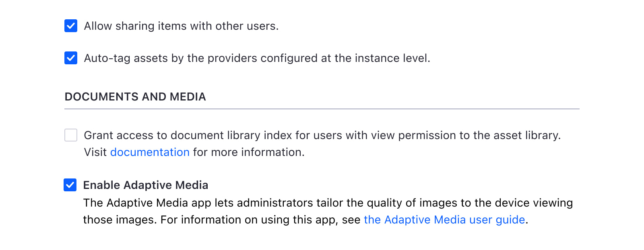Open the documentation link

point(150,152)
